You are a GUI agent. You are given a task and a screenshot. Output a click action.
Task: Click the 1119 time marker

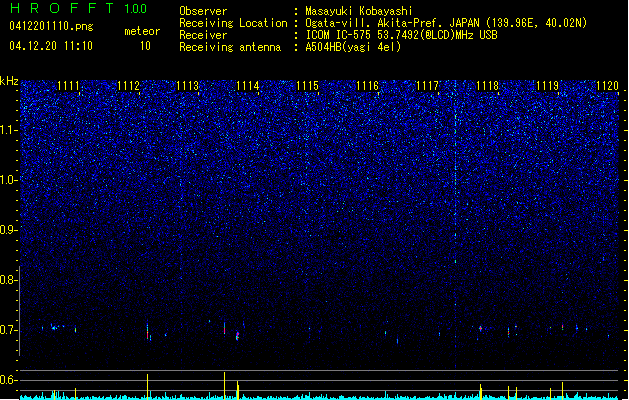pos(548,86)
